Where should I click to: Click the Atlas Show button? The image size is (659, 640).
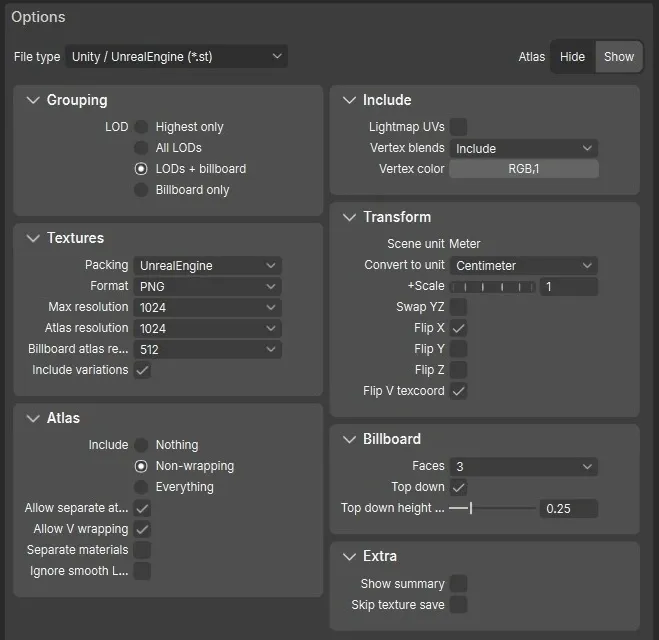(618, 57)
